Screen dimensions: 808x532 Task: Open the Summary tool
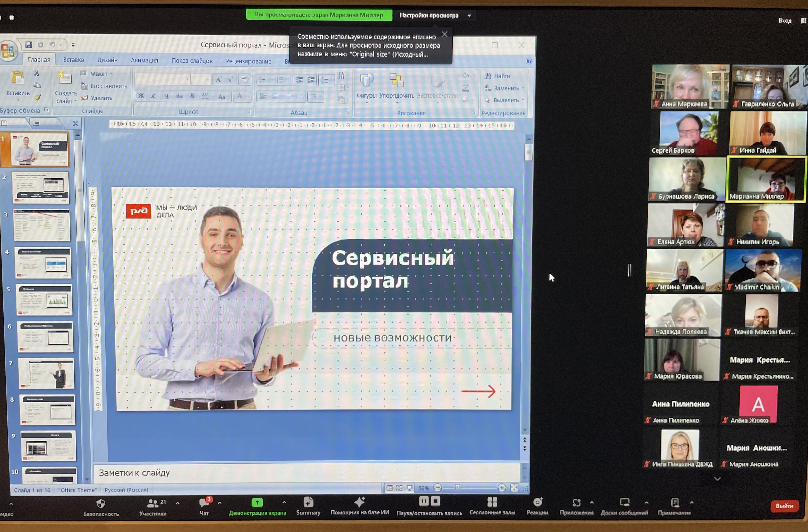(x=308, y=507)
